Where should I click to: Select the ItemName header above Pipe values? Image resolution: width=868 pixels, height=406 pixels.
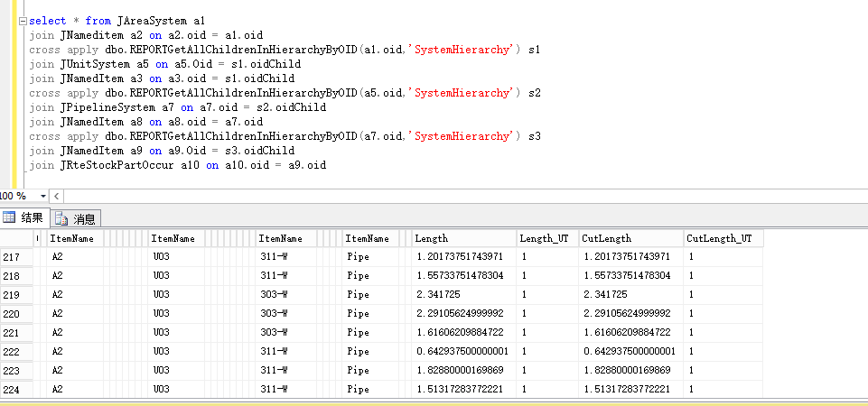pos(369,238)
